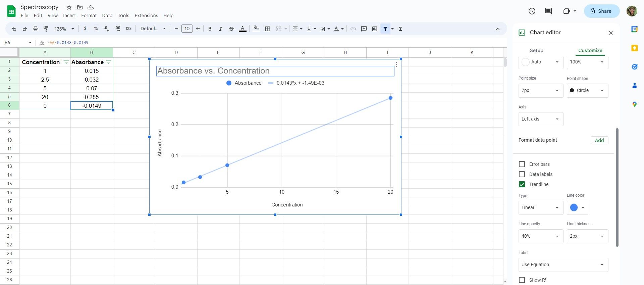Screen dimensions: 644x285
Task: Star the Spectroscopy document
Action: (x=69, y=7)
